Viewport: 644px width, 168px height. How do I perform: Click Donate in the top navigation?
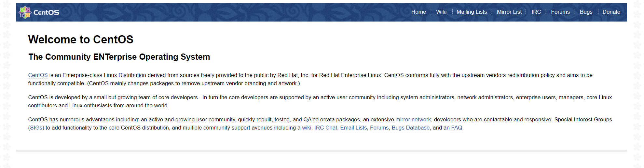pos(611,12)
